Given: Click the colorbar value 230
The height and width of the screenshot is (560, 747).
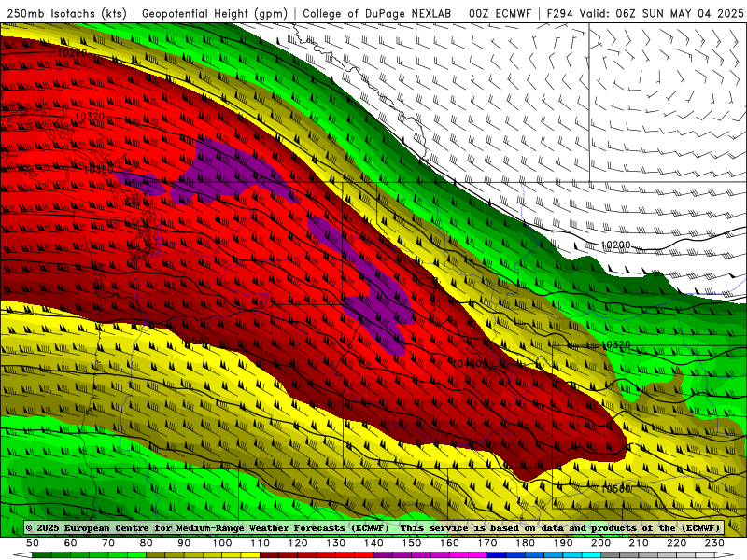Looking at the screenshot, I should click(x=714, y=543).
